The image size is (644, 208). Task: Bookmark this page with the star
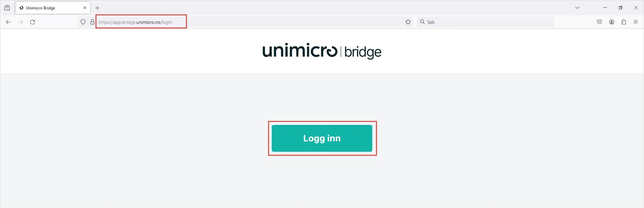[x=408, y=22]
